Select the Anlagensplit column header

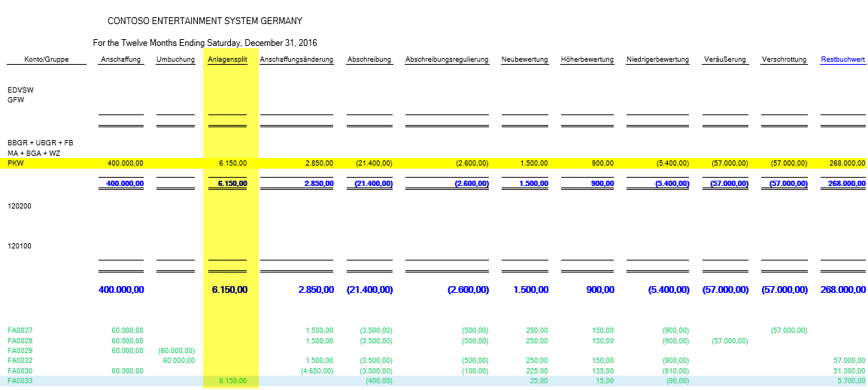(226, 59)
